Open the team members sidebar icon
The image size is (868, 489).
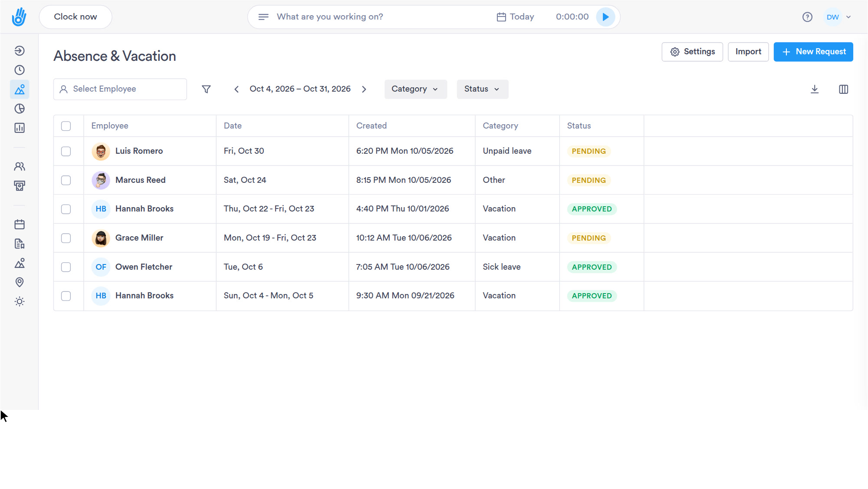click(x=20, y=166)
